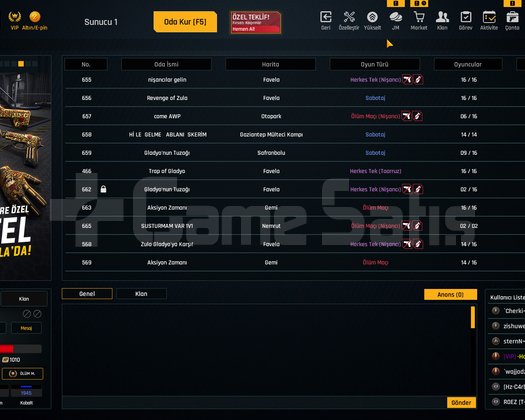Switch to the Genel chat tab
Image resolution: width=525 pixels, height=420 pixels.
[87, 294]
